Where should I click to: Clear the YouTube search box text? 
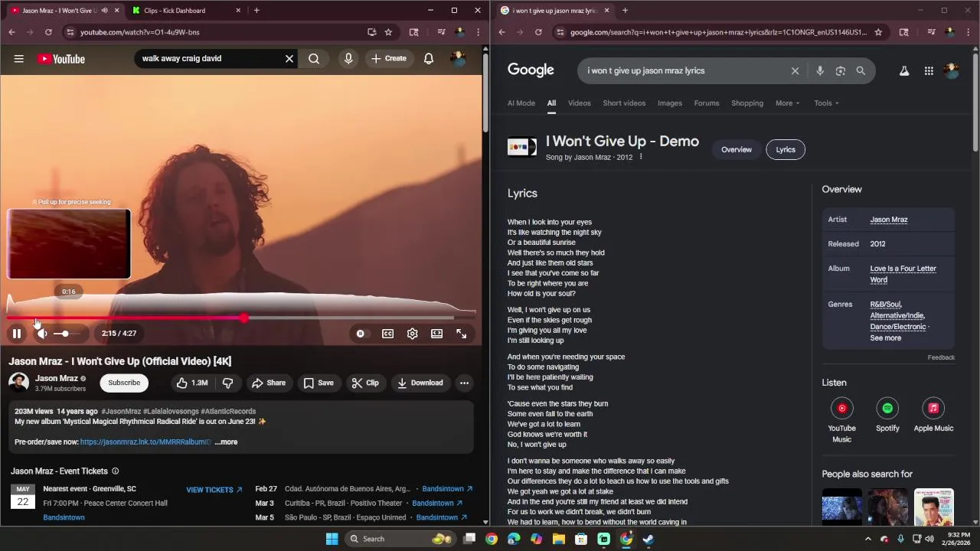(x=289, y=59)
